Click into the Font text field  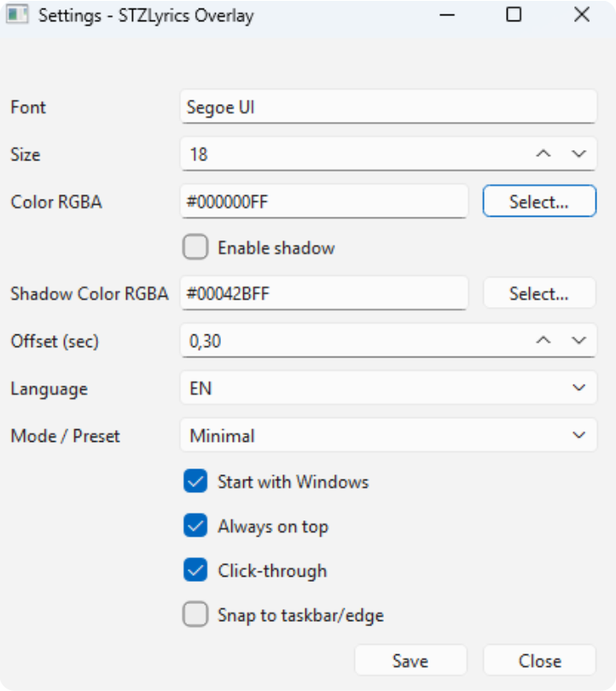[x=388, y=107]
